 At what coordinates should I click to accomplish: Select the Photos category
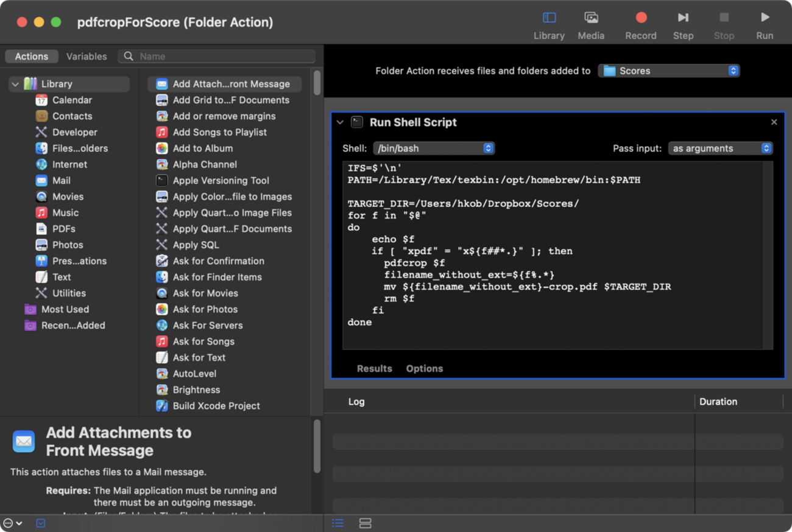pyautogui.click(x=68, y=245)
